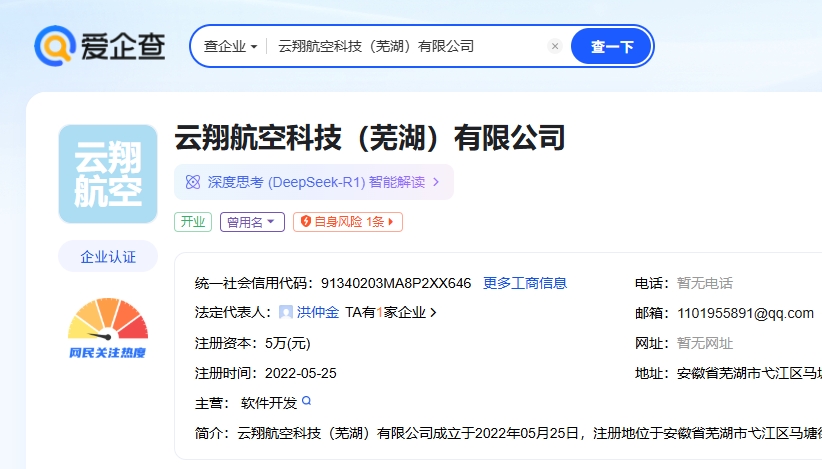822x469 pixels.
Task: Click the address 安徽省芜湖市弋江区 text
Action: click(x=749, y=373)
